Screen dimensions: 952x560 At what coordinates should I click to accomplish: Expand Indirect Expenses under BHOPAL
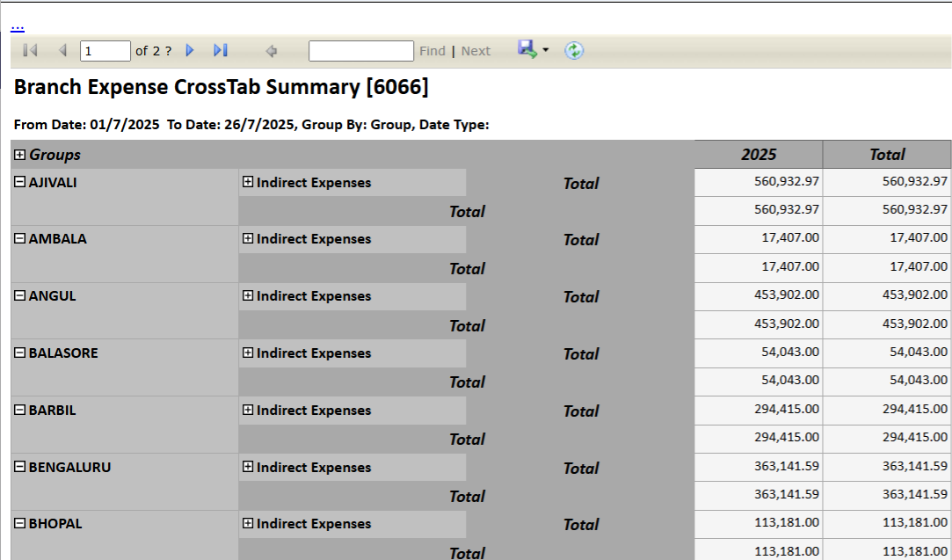(248, 523)
